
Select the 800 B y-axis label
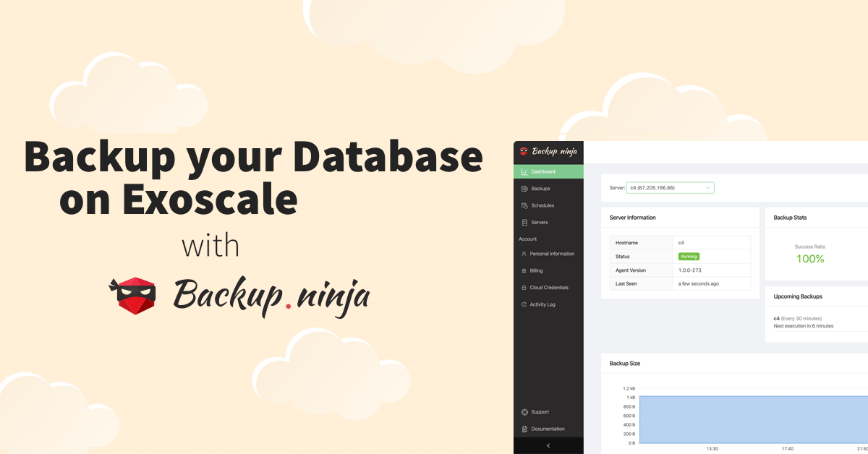coord(629,407)
